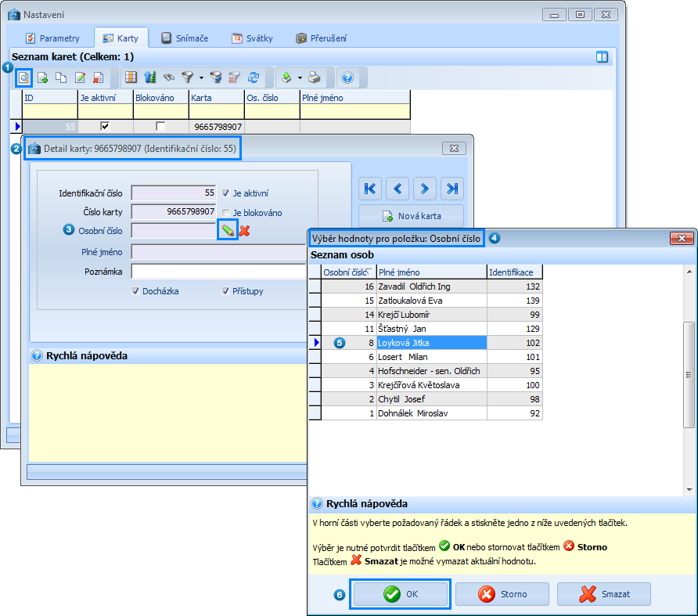Open card detail view from toolbar
This screenshot has width=698, height=616.
point(23,78)
